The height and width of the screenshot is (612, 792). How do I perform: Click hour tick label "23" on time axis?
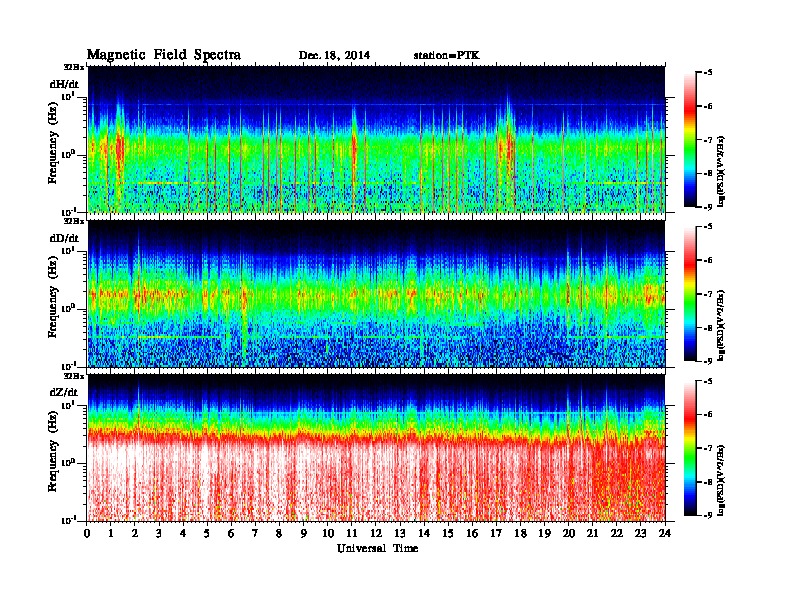pyautogui.click(x=641, y=533)
